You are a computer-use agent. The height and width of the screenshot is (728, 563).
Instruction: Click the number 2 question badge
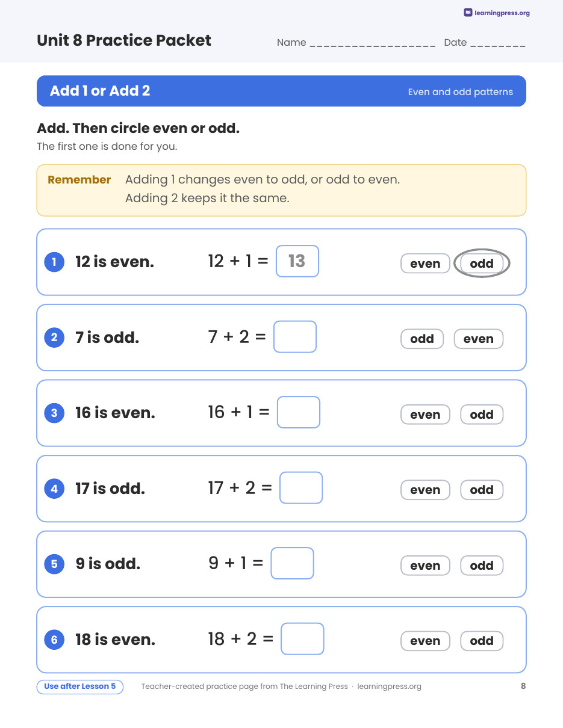pos(54,338)
